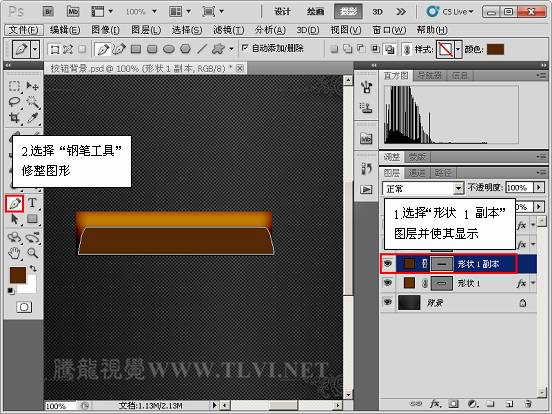Viewport: 552px width, 414px height.
Task: Choose Custom Shape in options bar
Action: tap(218, 49)
